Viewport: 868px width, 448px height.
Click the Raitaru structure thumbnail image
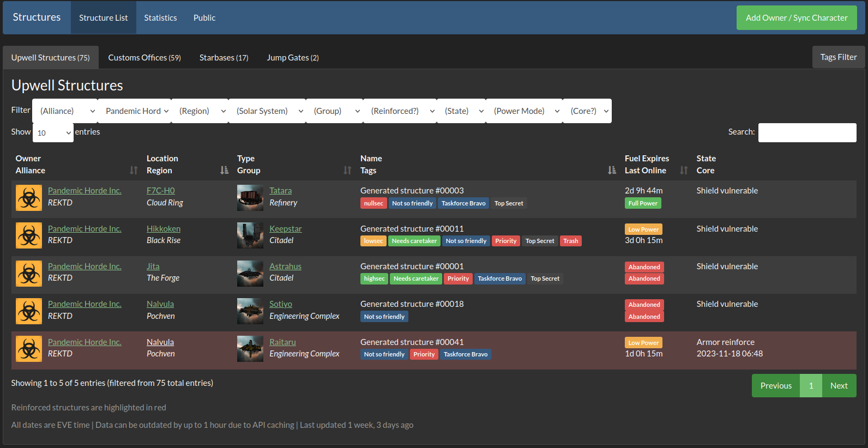click(250, 349)
